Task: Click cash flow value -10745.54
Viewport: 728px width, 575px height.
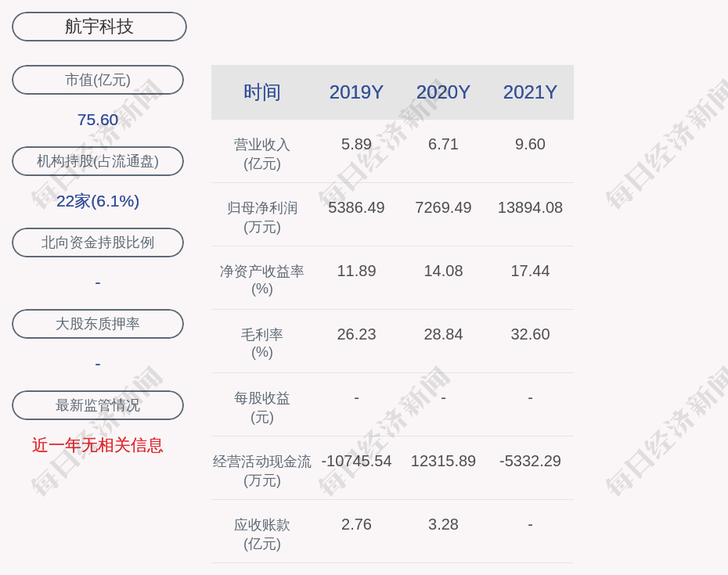Action: click(356, 461)
